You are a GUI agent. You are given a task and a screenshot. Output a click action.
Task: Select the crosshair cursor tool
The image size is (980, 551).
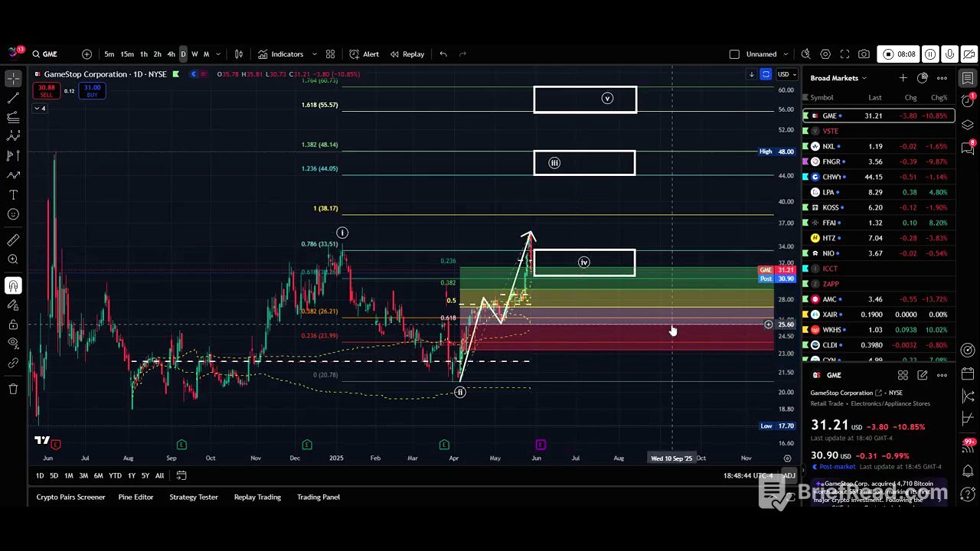click(13, 78)
